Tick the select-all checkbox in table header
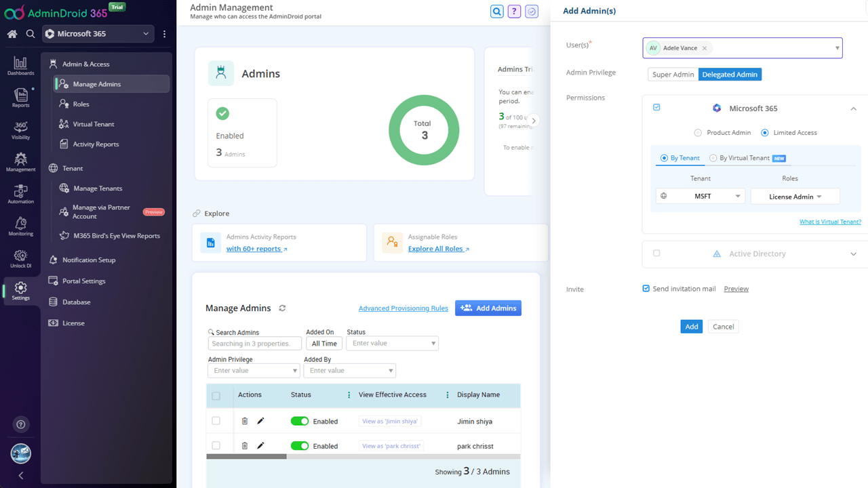 [216, 396]
